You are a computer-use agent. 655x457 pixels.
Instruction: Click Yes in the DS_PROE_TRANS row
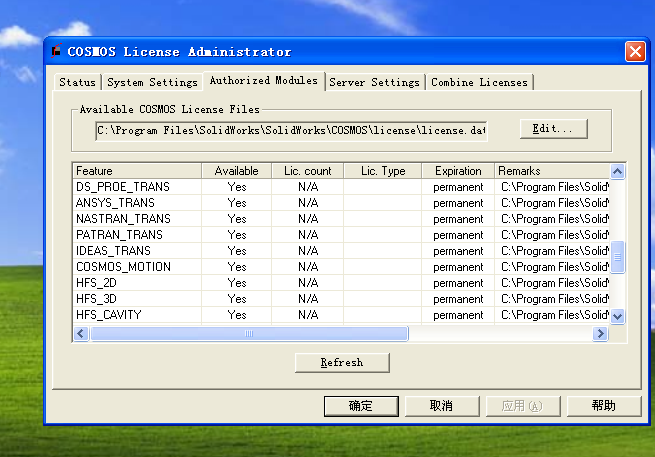tap(237, 187)
